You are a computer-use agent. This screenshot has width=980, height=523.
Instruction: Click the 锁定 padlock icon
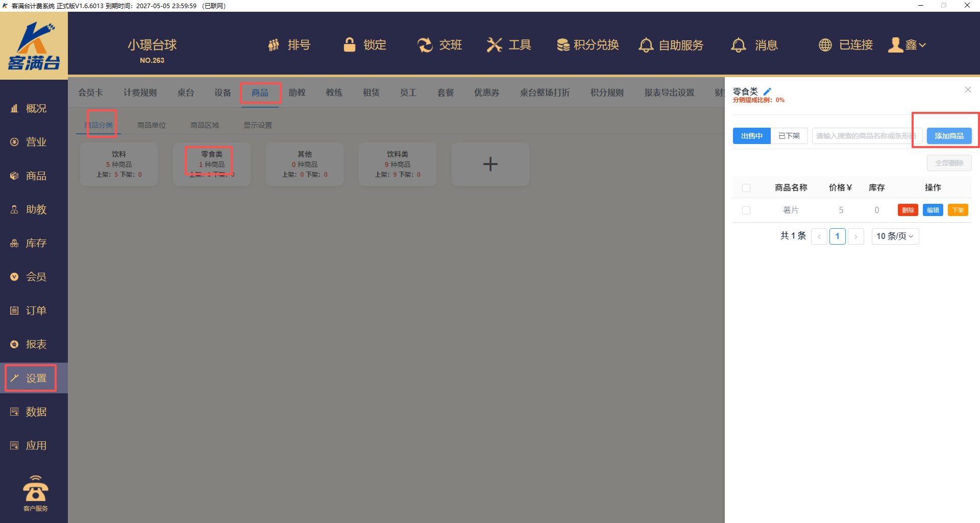(x=350, y=45)
